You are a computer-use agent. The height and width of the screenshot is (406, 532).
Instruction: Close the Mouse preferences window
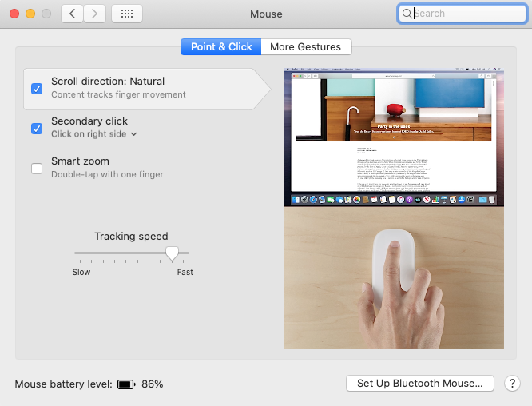coord(14,14)
